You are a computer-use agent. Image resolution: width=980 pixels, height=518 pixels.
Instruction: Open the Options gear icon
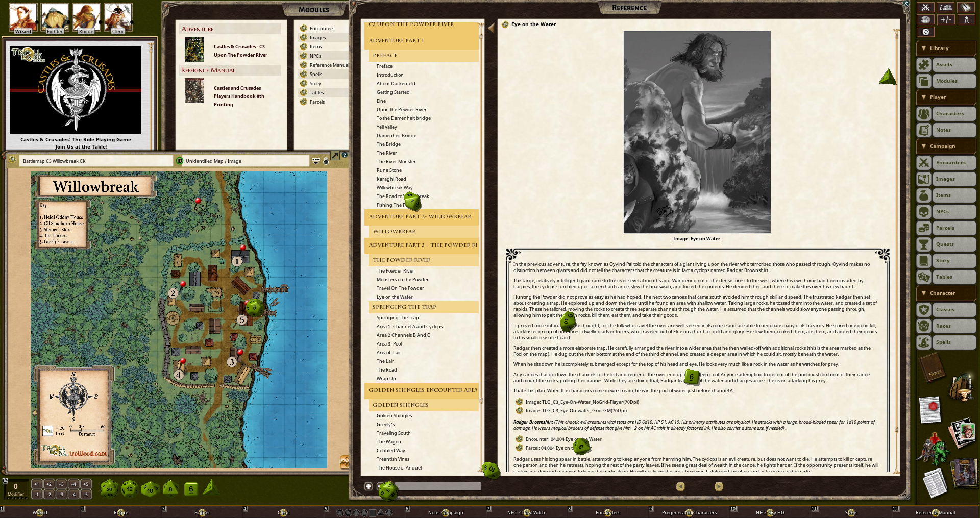tap(925, 32)
